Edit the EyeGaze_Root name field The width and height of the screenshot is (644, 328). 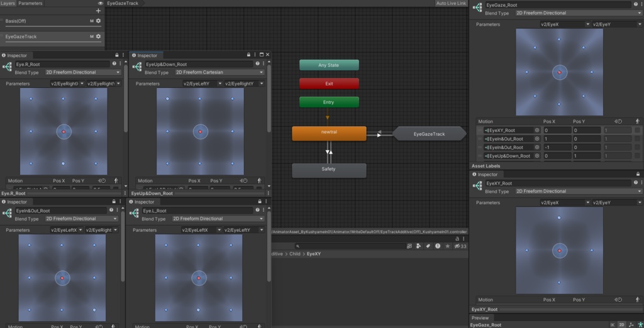click(558, 5)
